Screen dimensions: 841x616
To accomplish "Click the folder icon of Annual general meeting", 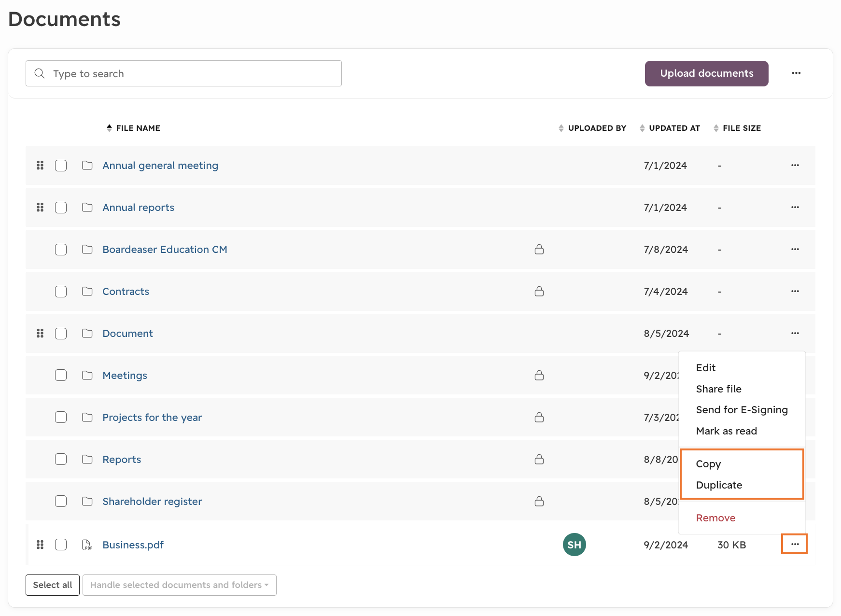I will 87,166.
